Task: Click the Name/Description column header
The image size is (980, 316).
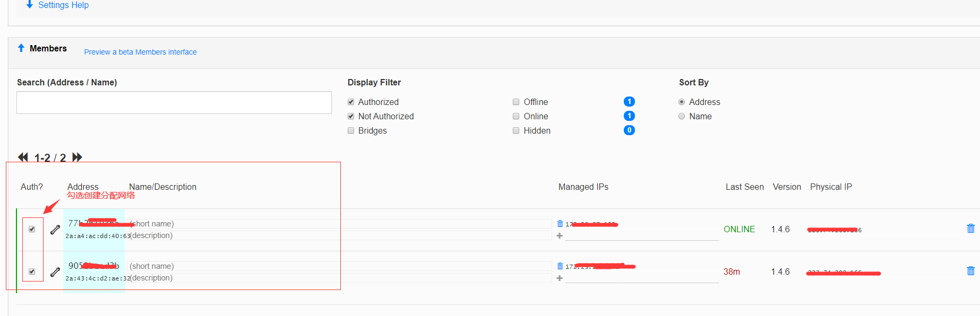Action: pyautogui.click(x=162, y=187)
